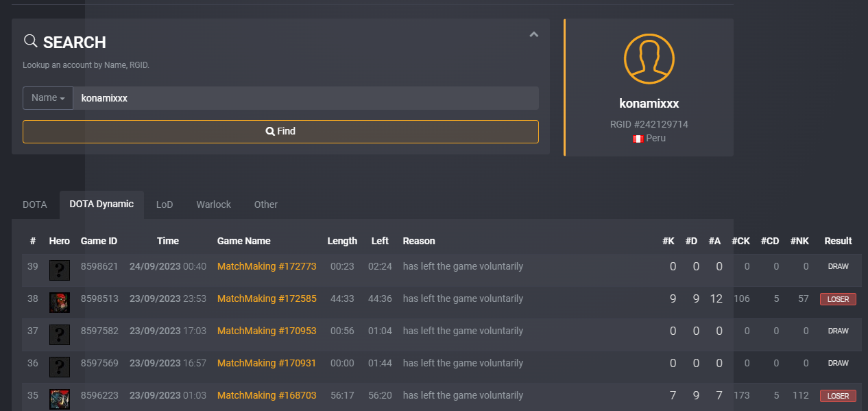Click RGID #242129714 text
Screen dimensions: 868x411
tap(649, 125)
